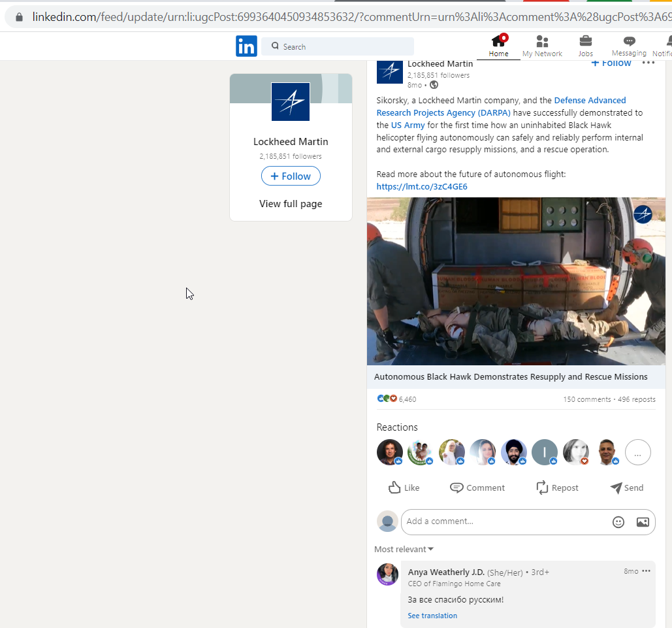Click the LinkedIn logo icon
672x628 pixels.
pyautogui.click(x=246, y=46)
